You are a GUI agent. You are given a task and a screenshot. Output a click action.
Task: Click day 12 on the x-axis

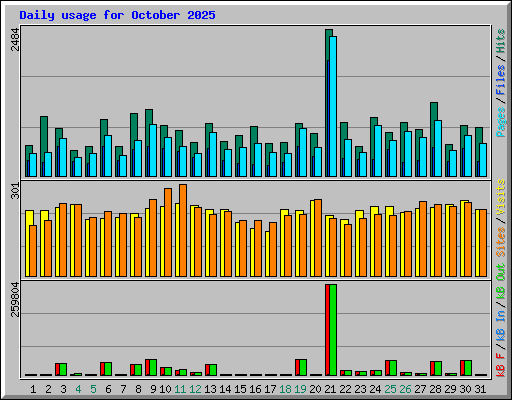[x=195, y=389]
